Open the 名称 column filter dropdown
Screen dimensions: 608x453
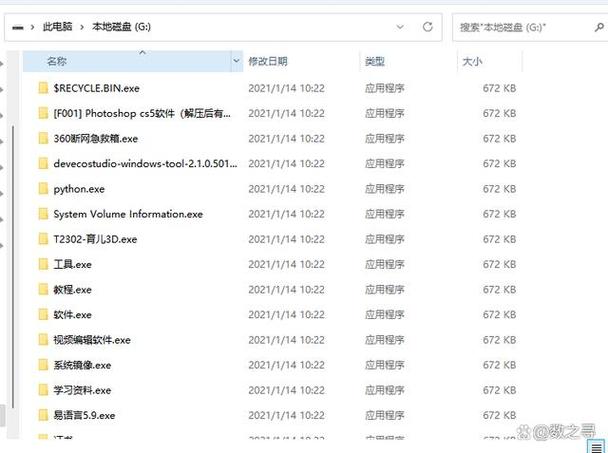(237, 61)
